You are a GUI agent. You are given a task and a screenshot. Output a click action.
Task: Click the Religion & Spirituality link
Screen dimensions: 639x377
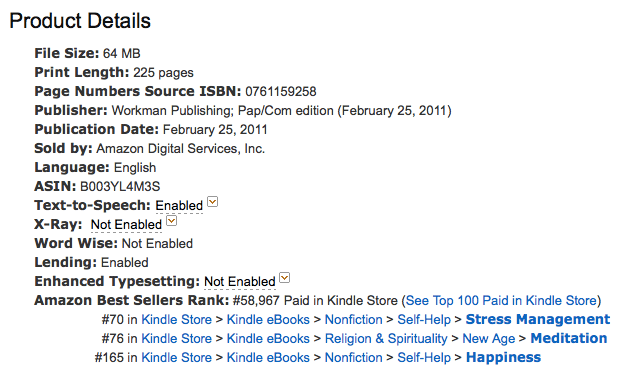pyautogui.click(x=386, y=338)
